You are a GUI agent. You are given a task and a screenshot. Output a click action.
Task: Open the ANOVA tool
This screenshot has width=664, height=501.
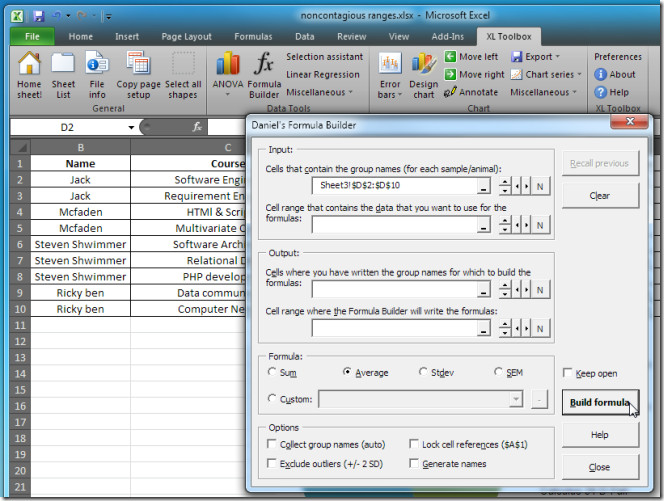tap(228, 75)
